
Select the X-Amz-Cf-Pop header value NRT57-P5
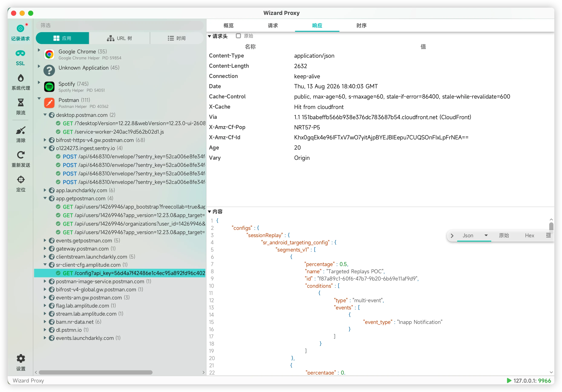click(307, 127)
